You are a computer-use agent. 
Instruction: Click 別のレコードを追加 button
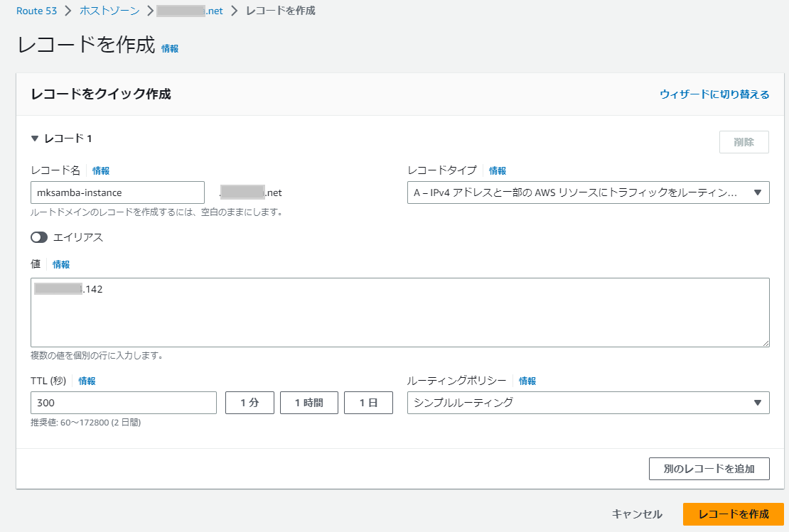(709, 469)
